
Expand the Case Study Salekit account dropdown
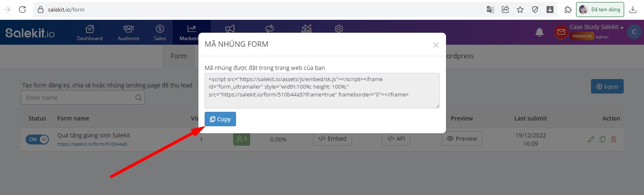[597, 27]
